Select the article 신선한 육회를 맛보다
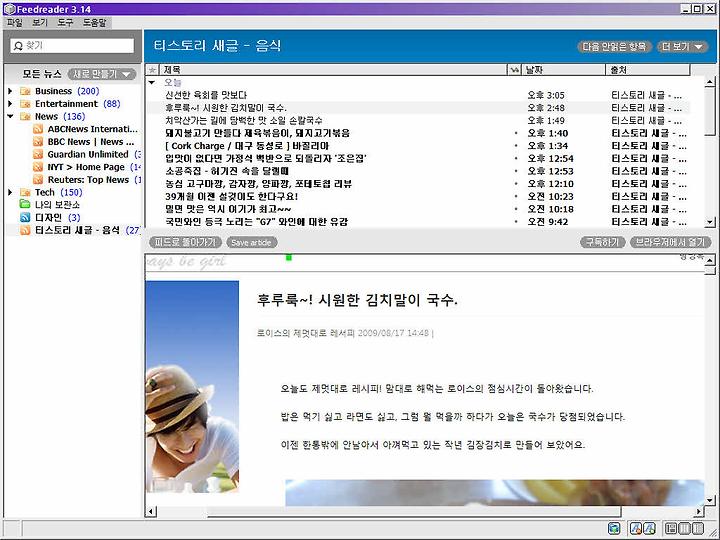The height and width of the screenshot is (540, 720). point(206,95)
